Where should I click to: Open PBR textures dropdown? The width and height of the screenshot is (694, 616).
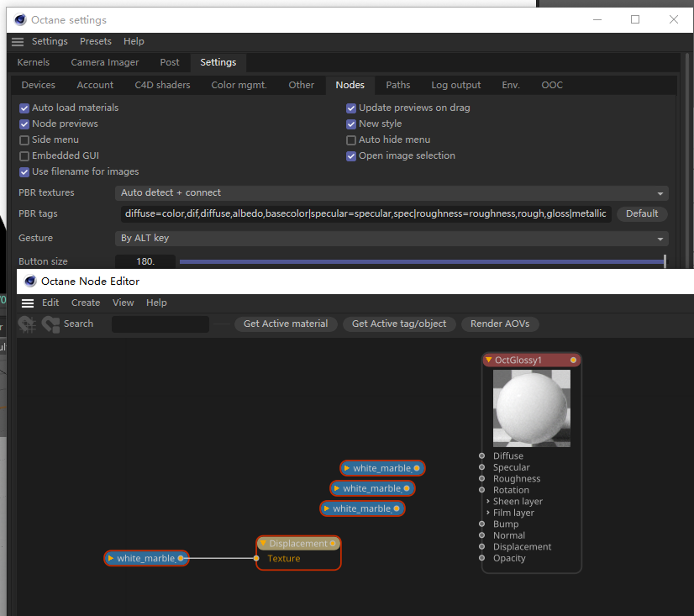(392, 193)
